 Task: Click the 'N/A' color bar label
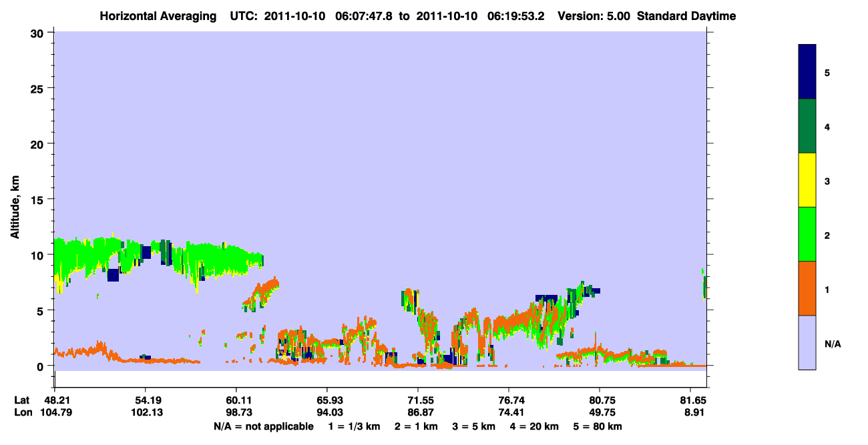click(x=833, y=344)
